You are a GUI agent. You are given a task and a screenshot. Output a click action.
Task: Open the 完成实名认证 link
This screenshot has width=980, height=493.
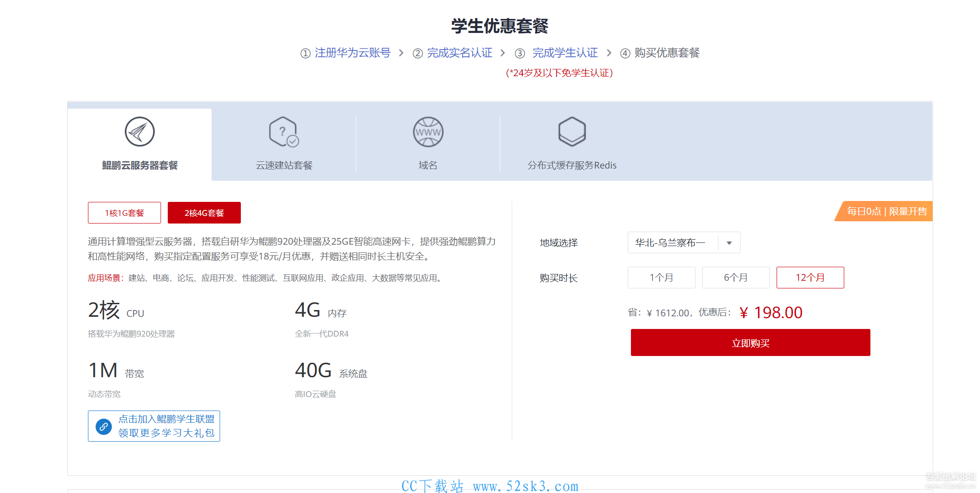460,53
